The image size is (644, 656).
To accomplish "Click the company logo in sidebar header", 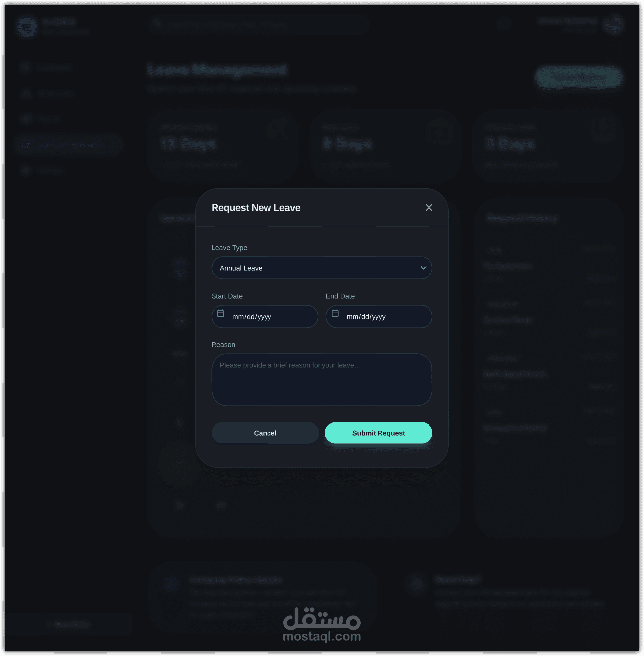I will tap(27, 26).
